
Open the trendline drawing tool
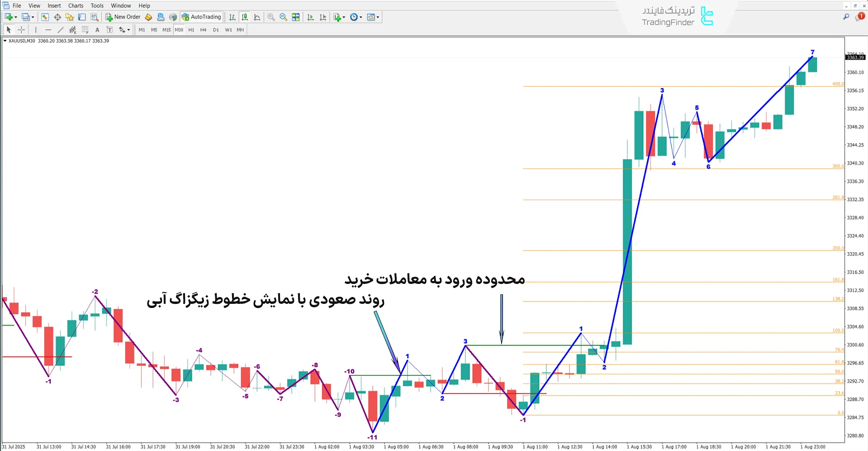click(x=61, y=29)
